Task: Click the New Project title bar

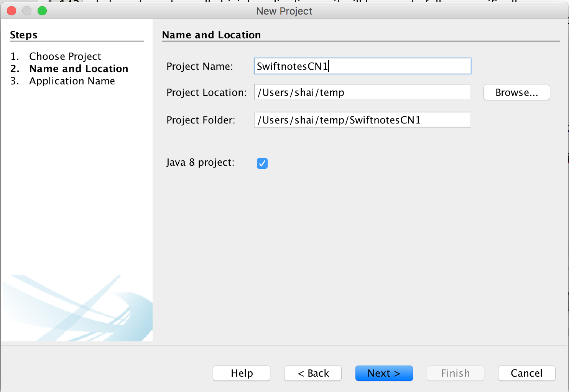Action: click(284, 11)
